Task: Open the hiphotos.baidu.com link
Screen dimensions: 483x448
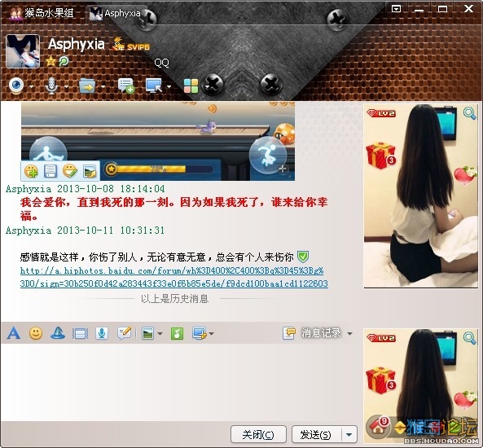Action: (x=174, y=277)
